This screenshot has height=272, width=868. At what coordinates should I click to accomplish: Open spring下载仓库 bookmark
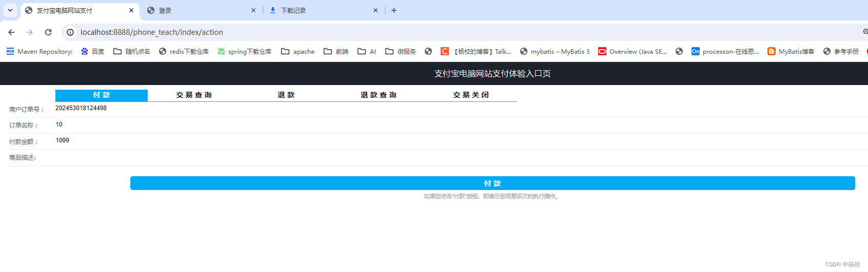click(x=244, y=51)
